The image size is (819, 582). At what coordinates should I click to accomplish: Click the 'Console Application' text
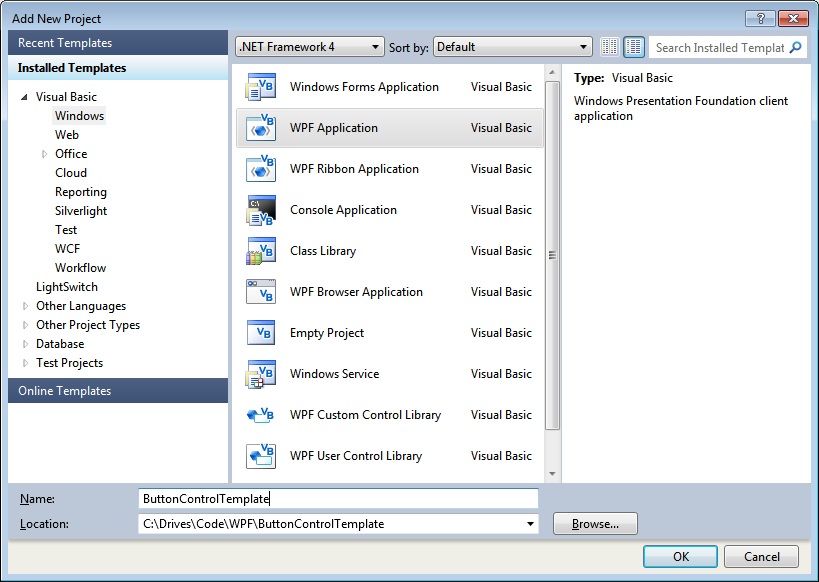coord(343,210)
